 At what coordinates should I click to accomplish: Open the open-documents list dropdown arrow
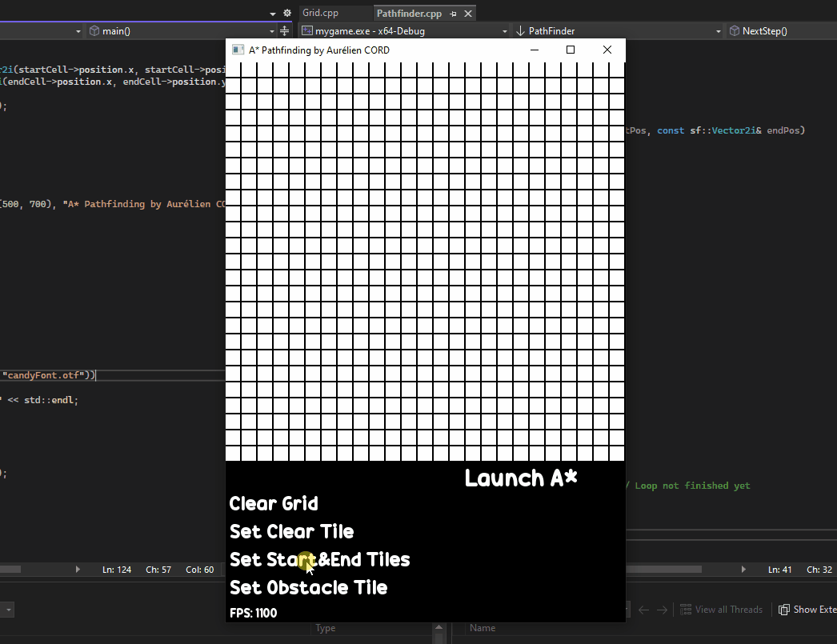pos(273,14)
